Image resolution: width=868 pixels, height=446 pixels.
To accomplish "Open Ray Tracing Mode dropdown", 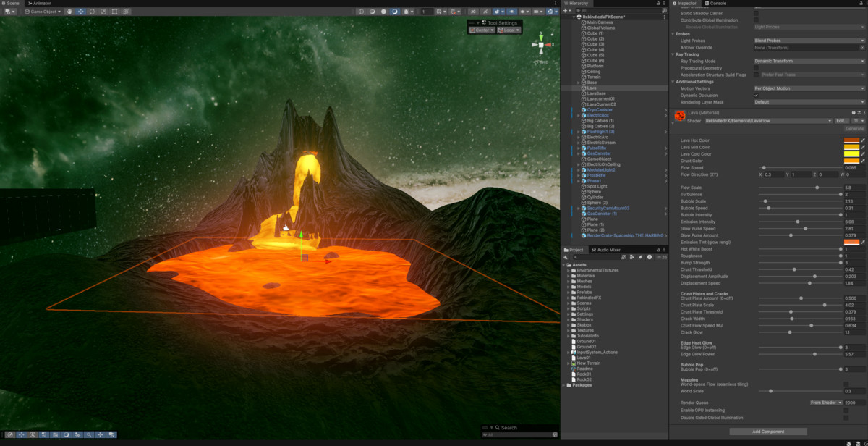I will click(809, 61).
